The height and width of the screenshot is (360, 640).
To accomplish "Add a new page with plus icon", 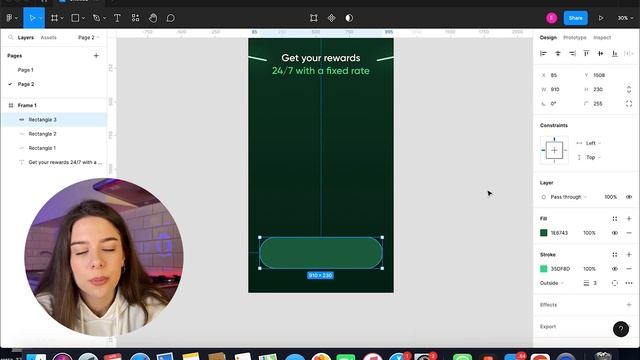I will pyautogui.click(x=96, y=56).
